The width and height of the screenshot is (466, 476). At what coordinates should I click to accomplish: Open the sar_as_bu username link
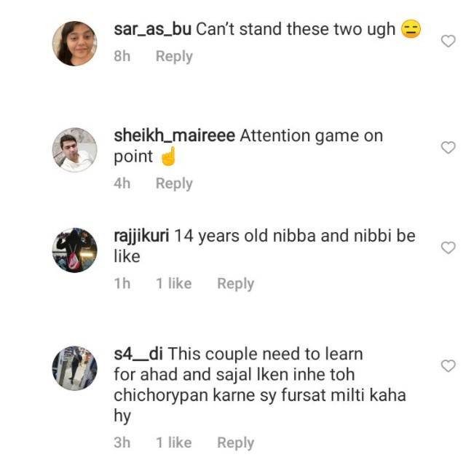(152, 29)
